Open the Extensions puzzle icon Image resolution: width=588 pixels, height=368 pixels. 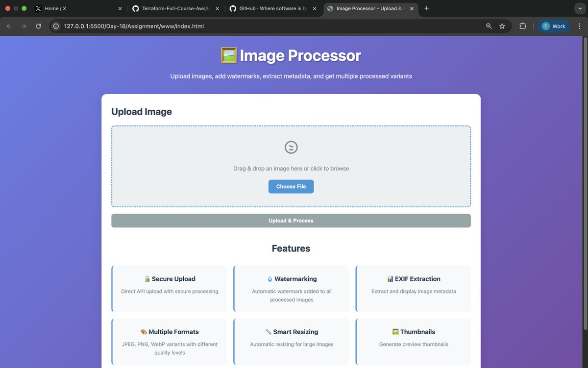(x=523, y=26)
